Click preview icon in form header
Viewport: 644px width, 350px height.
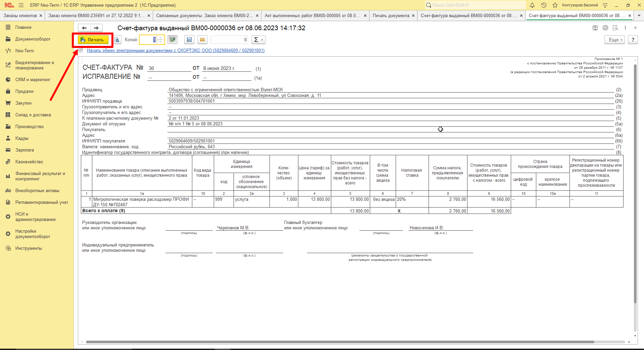(x=615, y=28)
